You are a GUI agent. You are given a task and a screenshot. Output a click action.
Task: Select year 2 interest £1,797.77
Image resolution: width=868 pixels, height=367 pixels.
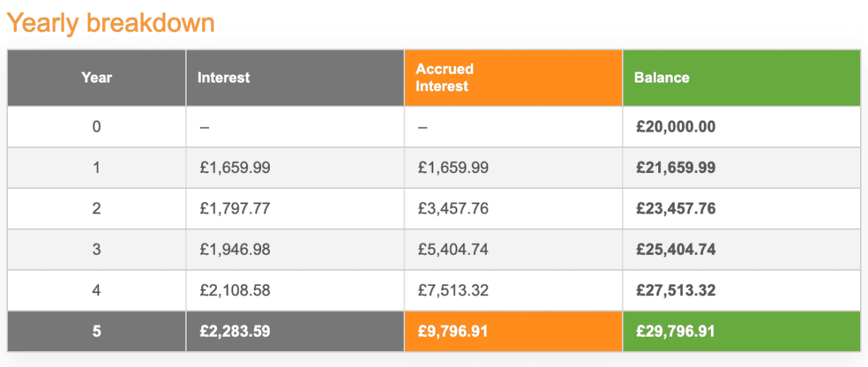(x=235, y=209)
